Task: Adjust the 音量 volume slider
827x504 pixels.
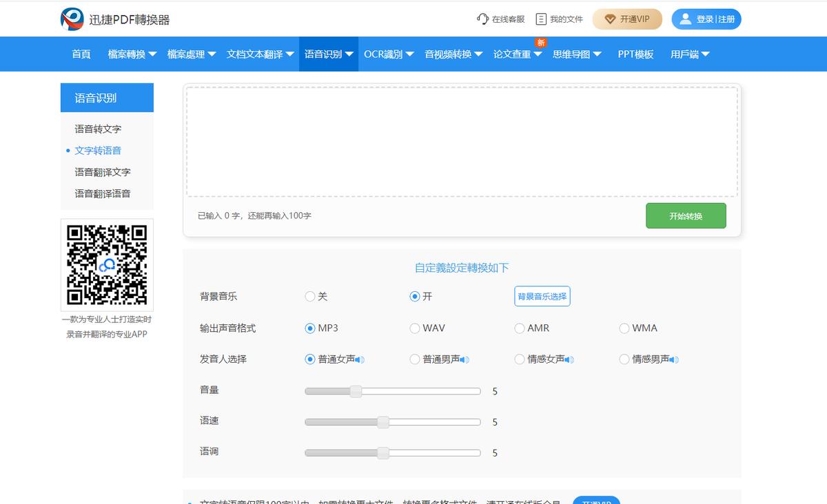Action: click(356, 390)
